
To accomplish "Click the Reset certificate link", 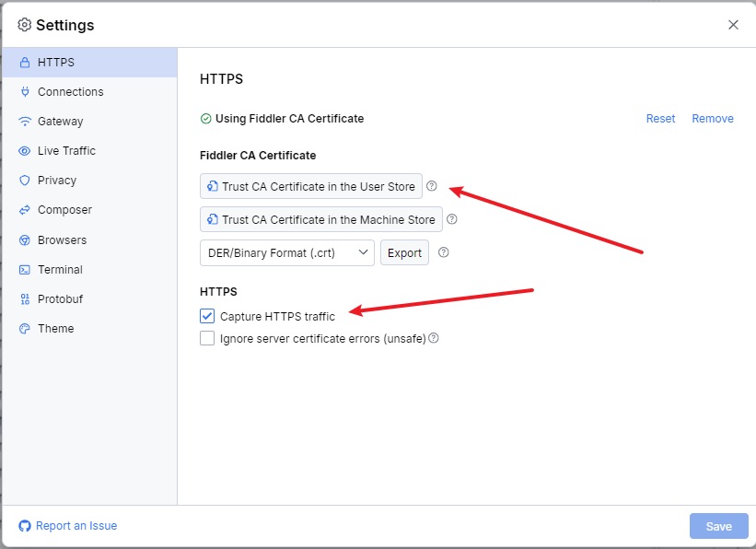I will pyautogui.click(x=660, y=119).
